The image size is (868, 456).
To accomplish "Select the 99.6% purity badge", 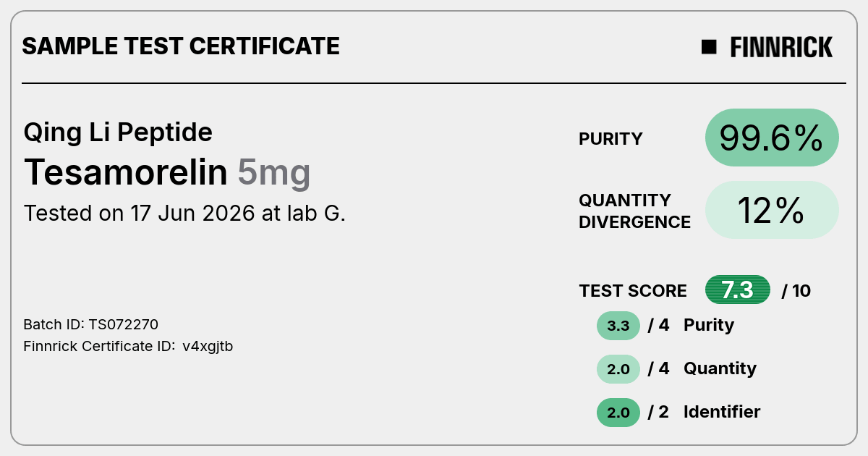I will coord(772,138).
